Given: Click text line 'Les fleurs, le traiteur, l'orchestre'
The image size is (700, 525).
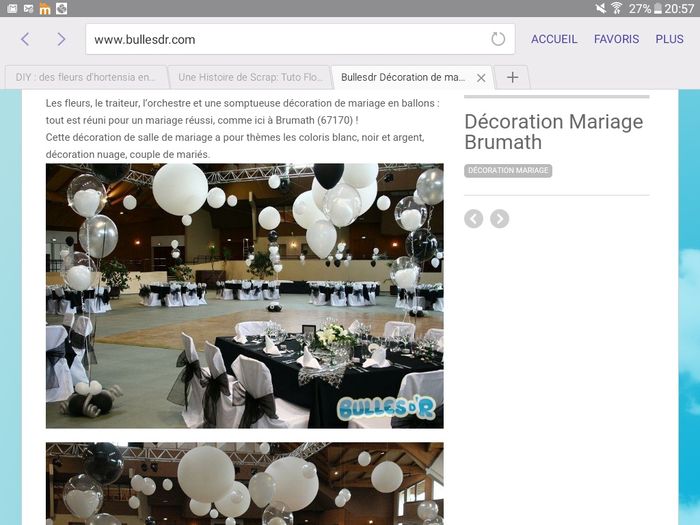Looking at the screenshot, I should pyautogui.click(x=242, y=103).
